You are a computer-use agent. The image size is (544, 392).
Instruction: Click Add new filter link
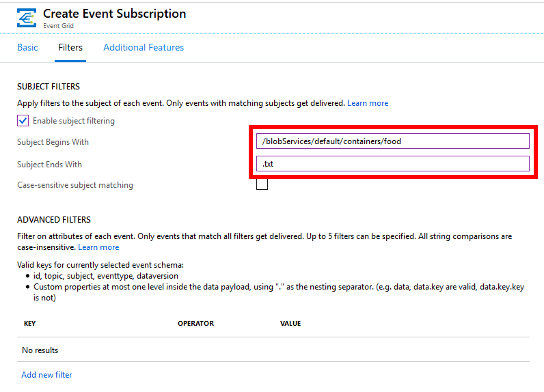point(47,375)
